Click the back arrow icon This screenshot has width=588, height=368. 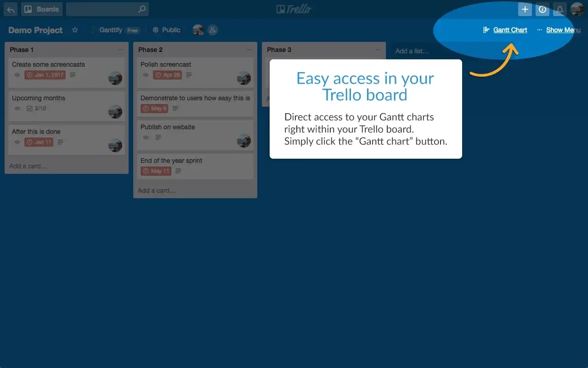click(x=10, y=9)
